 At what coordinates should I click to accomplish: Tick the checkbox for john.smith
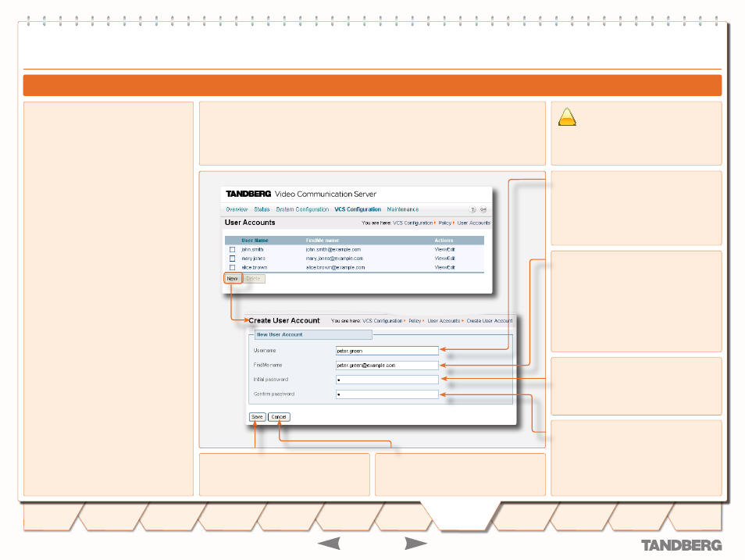pyautogui.click(x=233, y=250)
